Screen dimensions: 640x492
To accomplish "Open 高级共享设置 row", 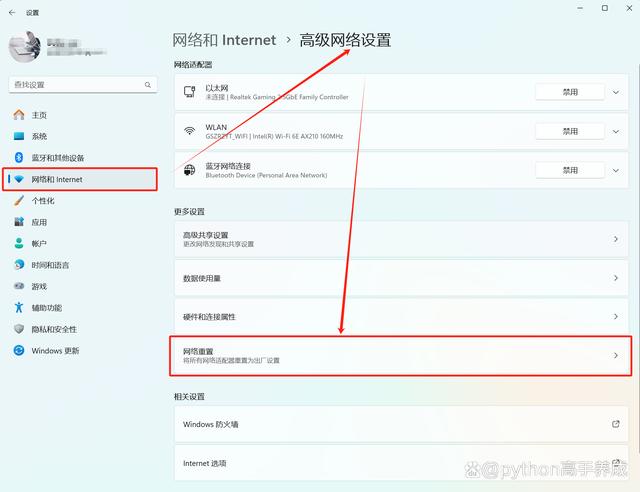I will [x=401, y=239].
